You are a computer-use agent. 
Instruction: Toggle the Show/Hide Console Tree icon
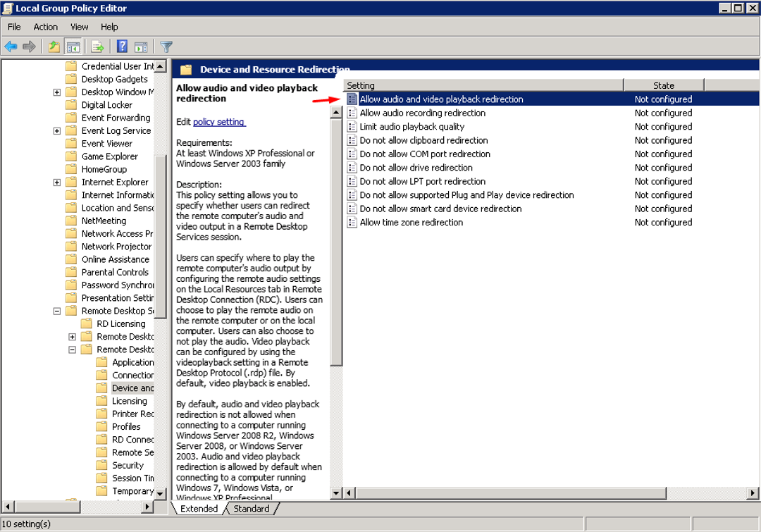coord(73,47)
